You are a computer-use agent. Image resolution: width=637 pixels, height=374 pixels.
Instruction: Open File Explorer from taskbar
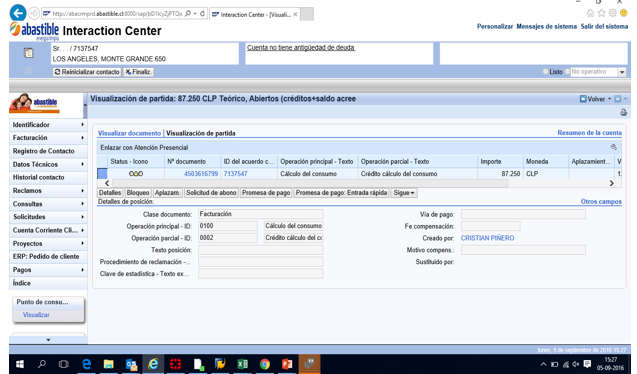click(x=108, y=364)
